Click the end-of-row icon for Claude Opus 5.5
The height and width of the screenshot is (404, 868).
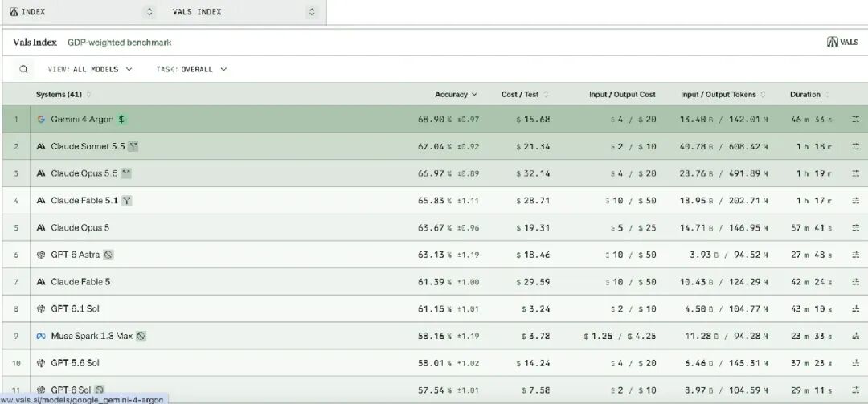[x=856, y=173]
